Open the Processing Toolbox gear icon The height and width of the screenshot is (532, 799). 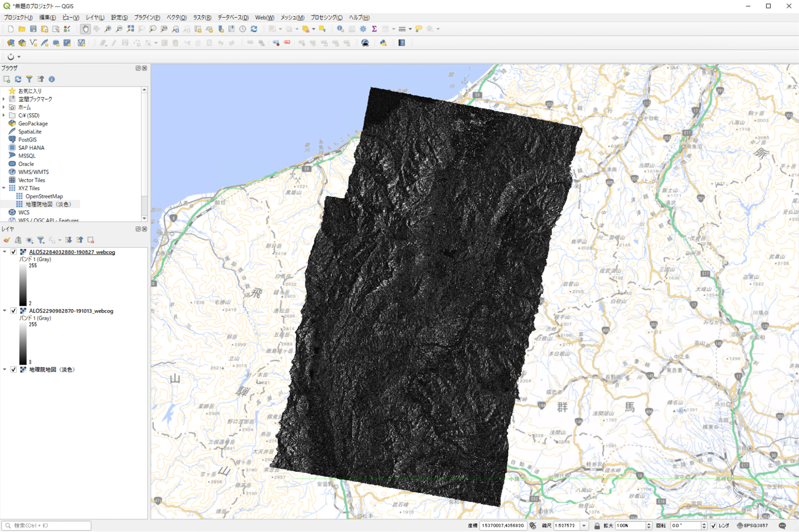[x=363, y=29]
